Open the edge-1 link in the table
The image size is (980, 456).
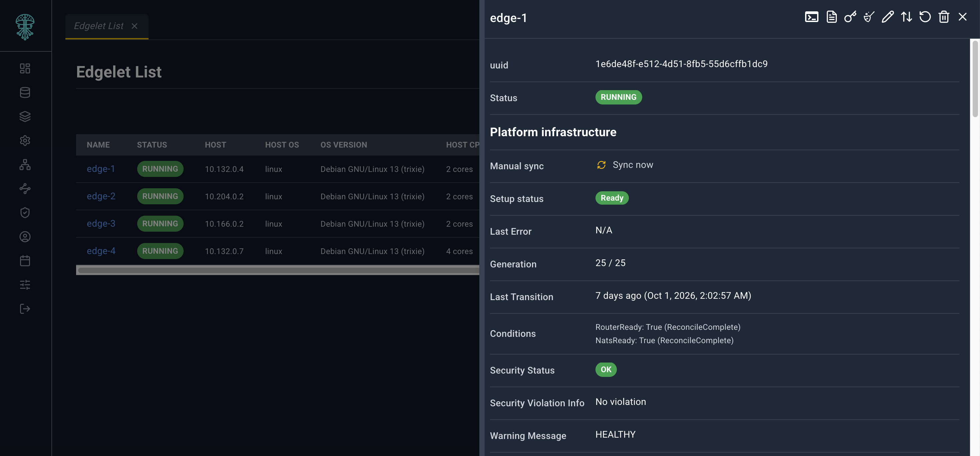click(x=101, y=169)
